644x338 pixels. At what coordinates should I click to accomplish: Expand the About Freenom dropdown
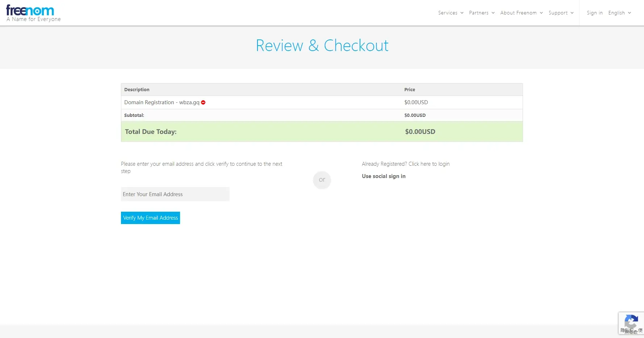click(518, 13)
